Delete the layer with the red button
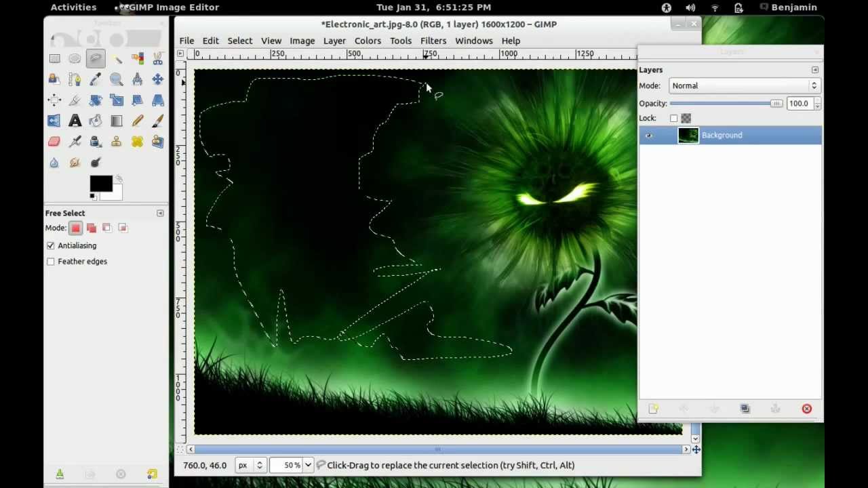The width and height of the screenshot is (868, 488). (x=806, y=409)
